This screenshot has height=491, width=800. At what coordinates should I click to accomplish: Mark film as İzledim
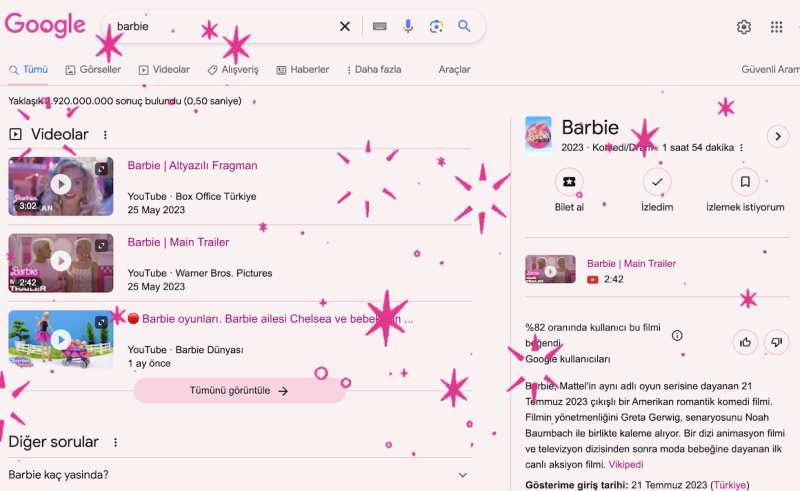click(657, 182)
